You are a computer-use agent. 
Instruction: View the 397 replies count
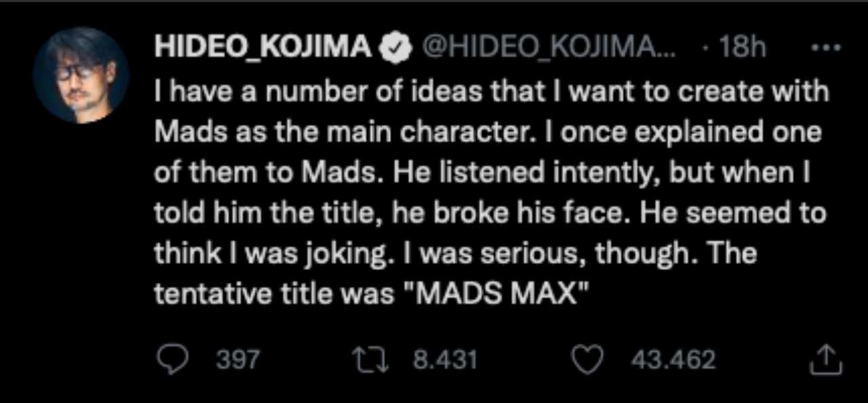point(237,360)
